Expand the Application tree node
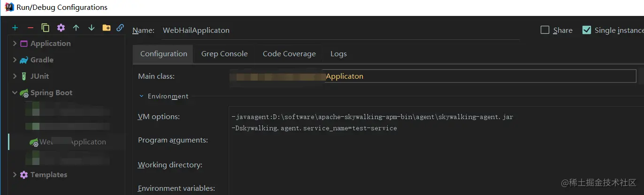 [x=15, y=44]
